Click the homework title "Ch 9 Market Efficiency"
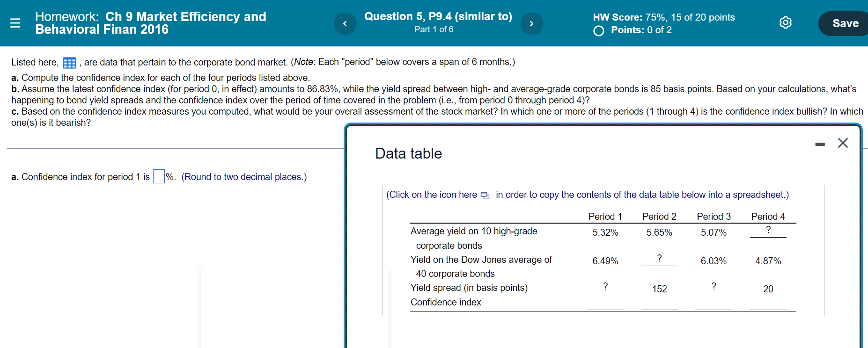868x348 pixels. click(x=150, y=16)
